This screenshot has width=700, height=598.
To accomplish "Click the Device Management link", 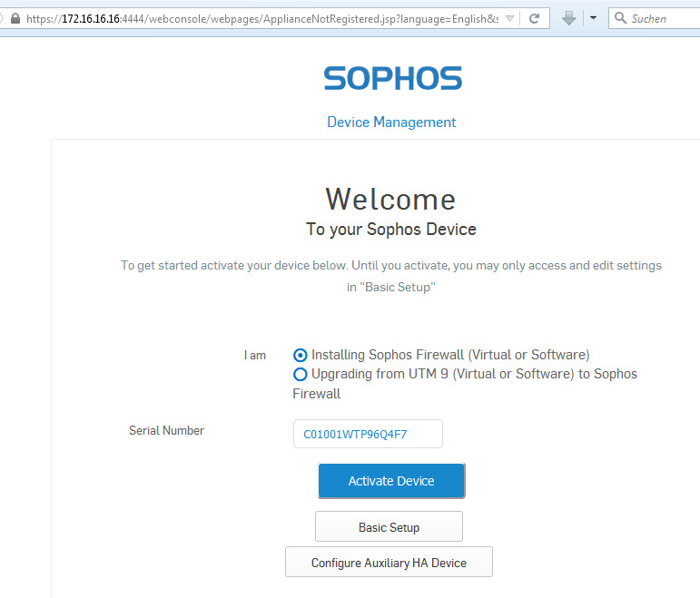I will coord(391,122).
